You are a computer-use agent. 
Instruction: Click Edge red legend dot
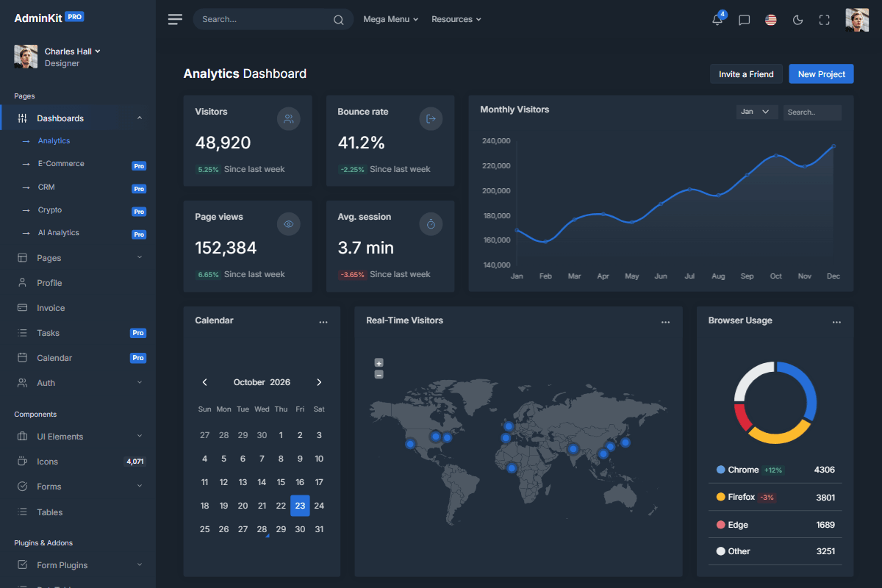tap(720, 525)
